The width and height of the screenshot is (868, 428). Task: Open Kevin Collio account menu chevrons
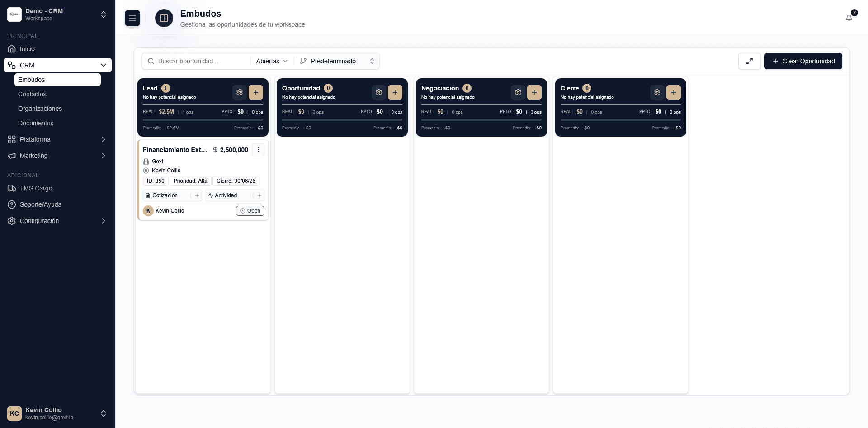point(104,414)
